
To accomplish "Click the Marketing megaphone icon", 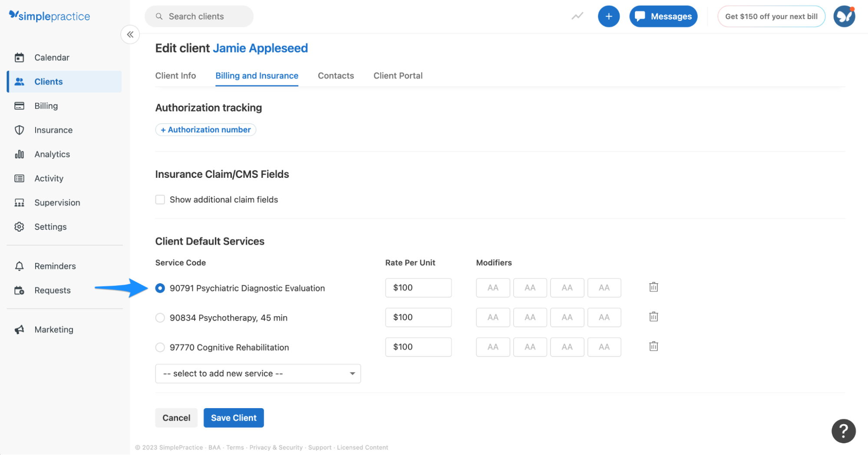I will (x=19, y=330).
